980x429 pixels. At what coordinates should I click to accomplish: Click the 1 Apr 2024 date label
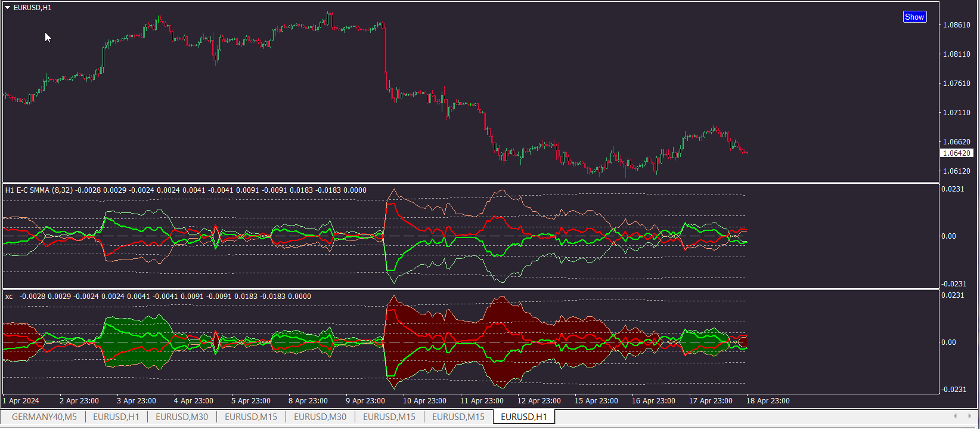[21, 401]
